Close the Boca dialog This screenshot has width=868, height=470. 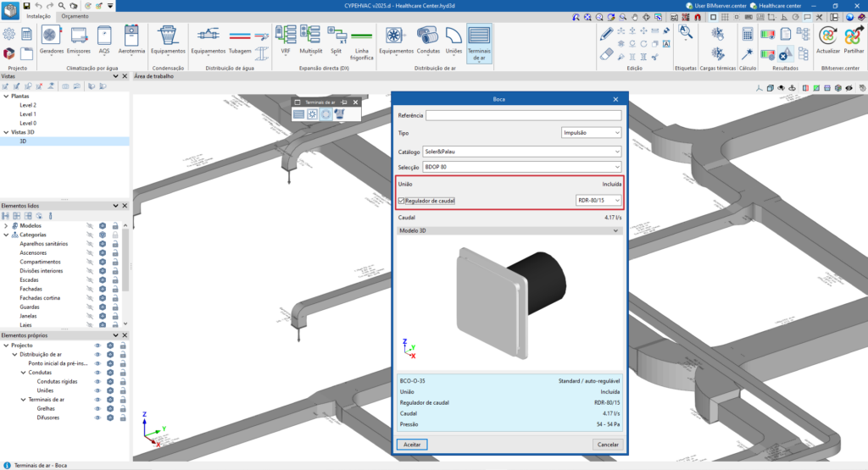click(615, 99)
